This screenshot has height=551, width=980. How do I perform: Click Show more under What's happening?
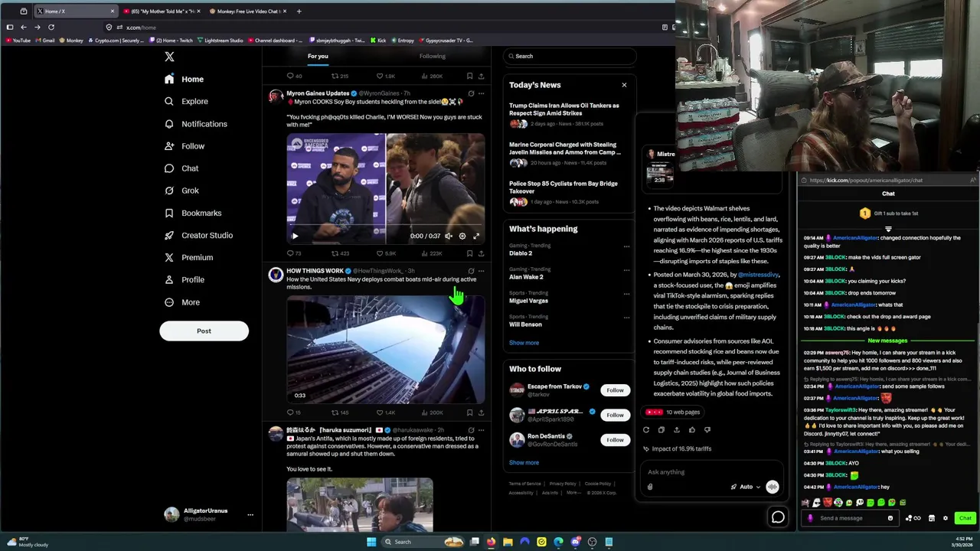click(x=524, y=343)
